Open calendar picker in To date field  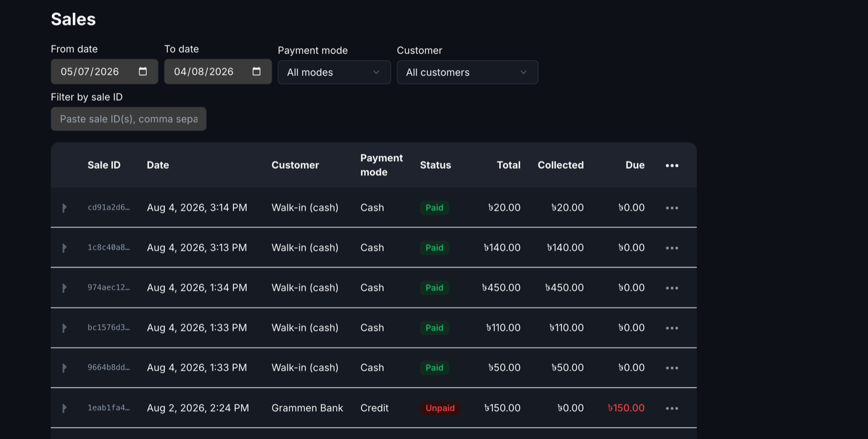(257, 72)
